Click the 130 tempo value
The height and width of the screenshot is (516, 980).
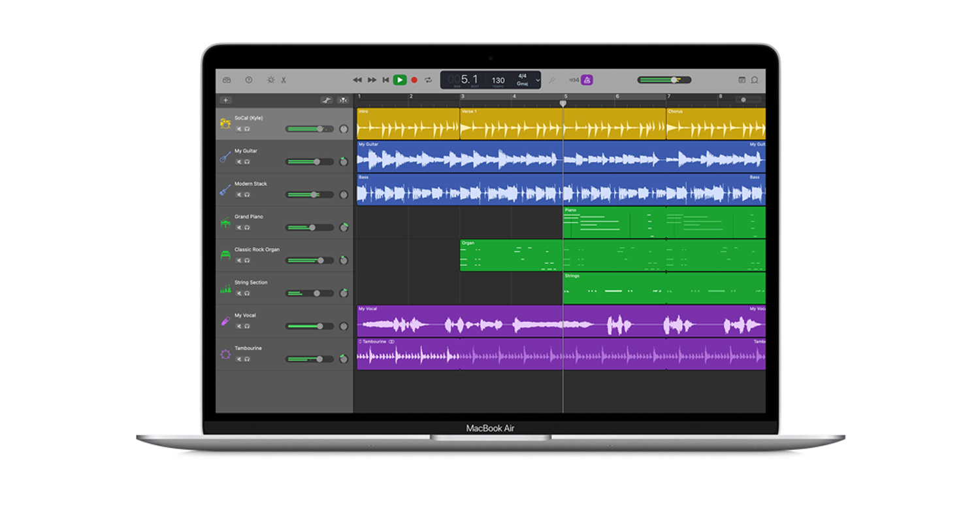[x=498, y=80]
